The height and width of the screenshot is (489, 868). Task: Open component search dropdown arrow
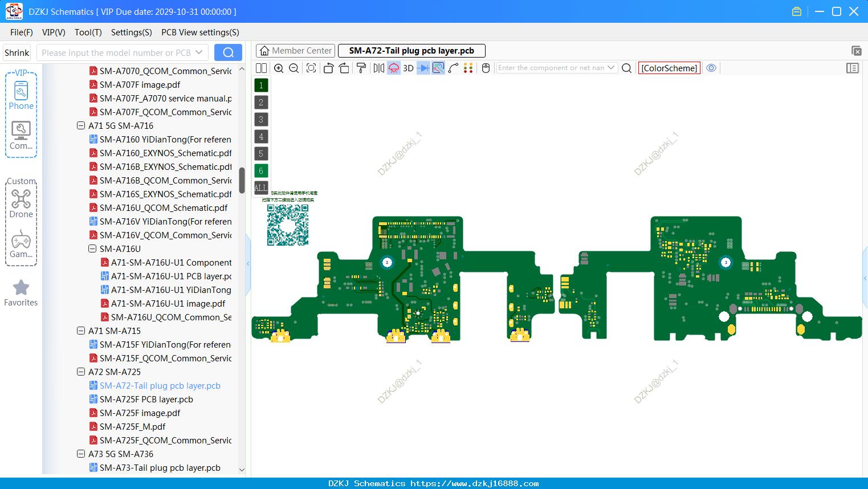click(611, 68)
